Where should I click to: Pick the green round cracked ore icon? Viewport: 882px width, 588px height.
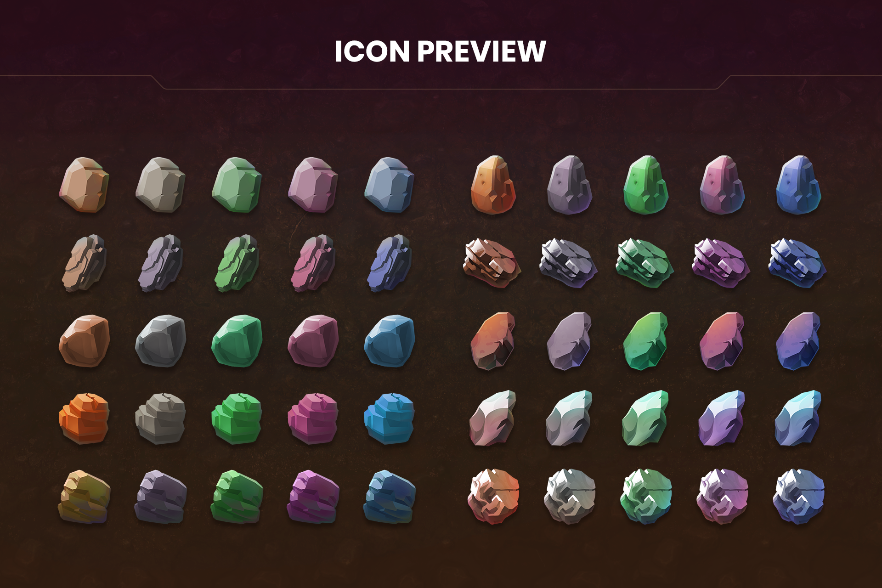click(646, 496)
